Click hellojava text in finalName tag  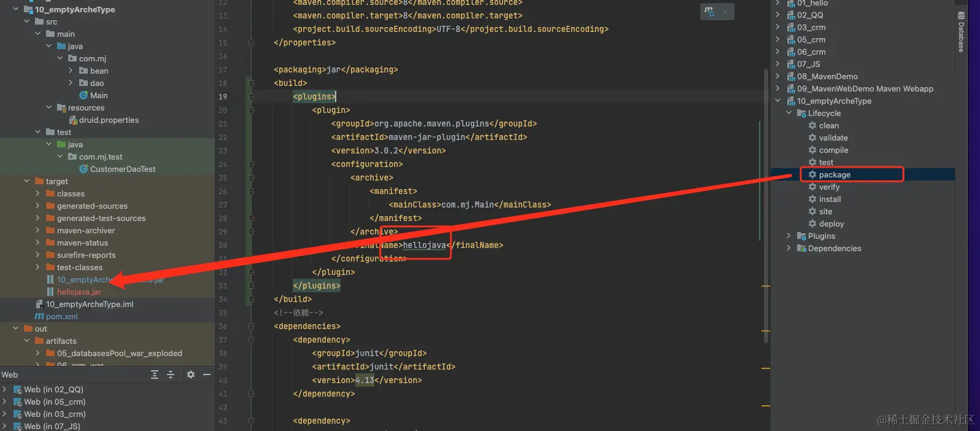(x=424, y=246)
